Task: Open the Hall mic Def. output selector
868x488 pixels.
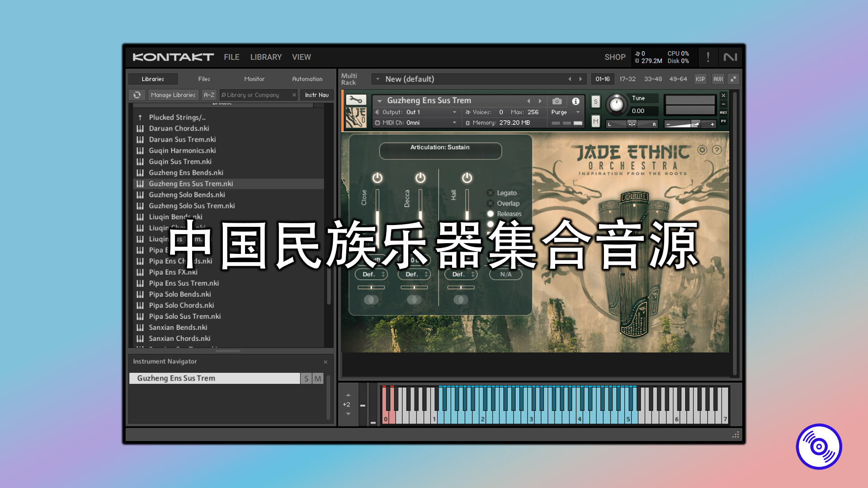Action: [x=461, y=274]
